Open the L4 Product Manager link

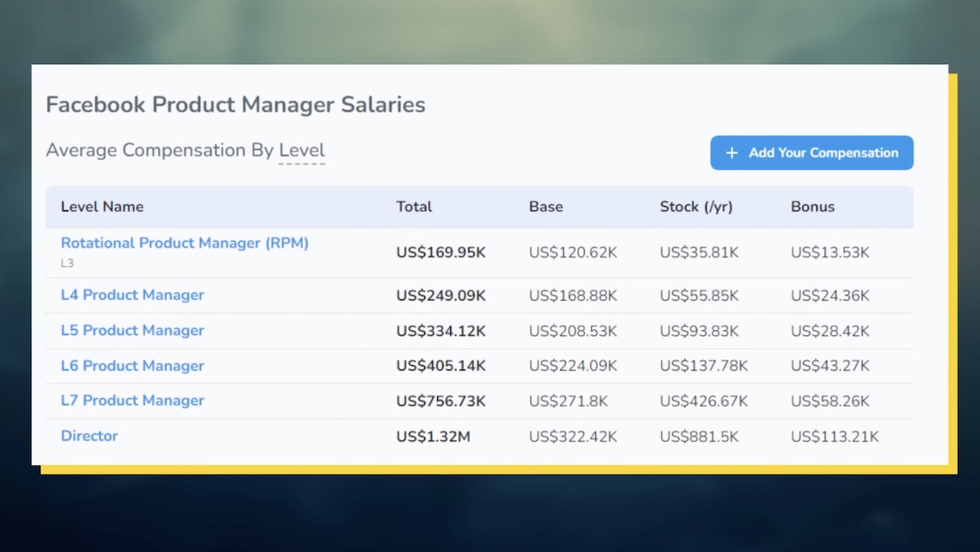click(132, 295)
